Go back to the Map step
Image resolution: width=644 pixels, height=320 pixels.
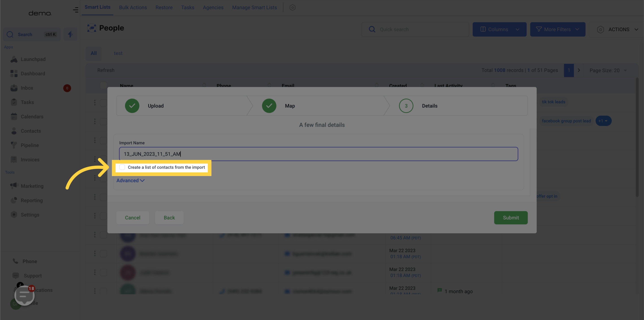point(169,218)
